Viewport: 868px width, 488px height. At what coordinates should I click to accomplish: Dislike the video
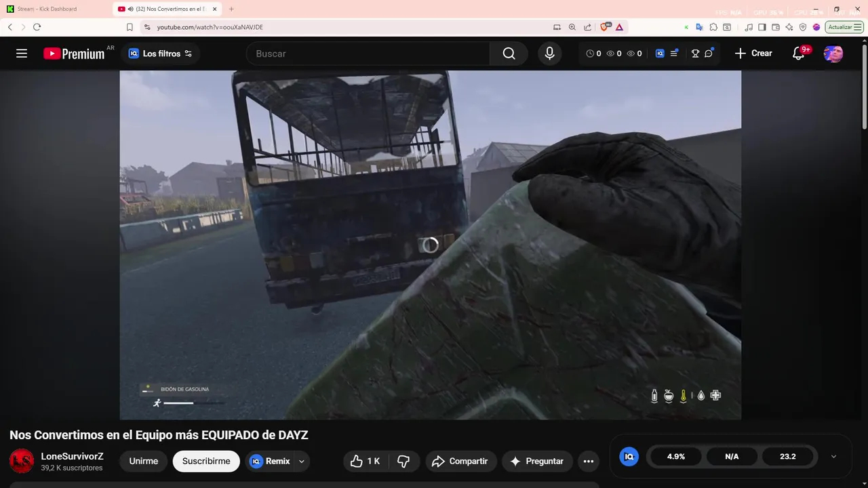pos(403,461)
